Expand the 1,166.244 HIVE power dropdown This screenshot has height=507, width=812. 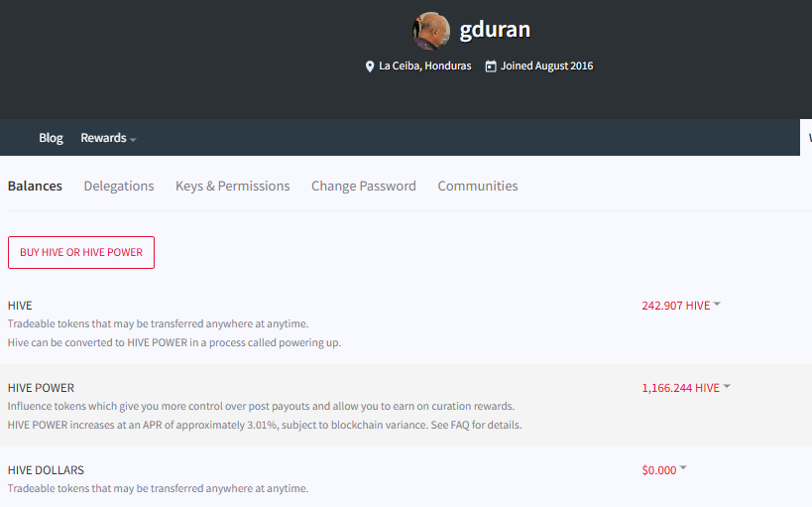click(686, 388)
